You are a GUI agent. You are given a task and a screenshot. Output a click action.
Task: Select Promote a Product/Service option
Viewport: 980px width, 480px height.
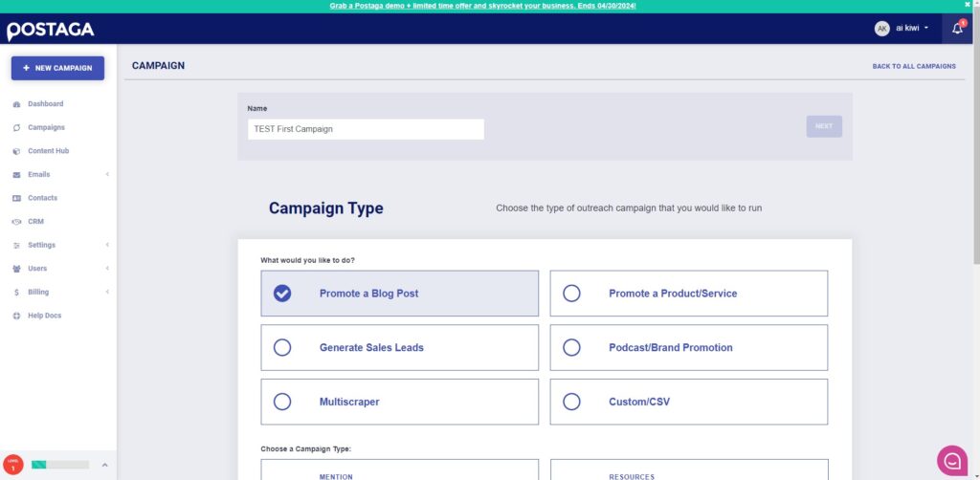(689, 294)
